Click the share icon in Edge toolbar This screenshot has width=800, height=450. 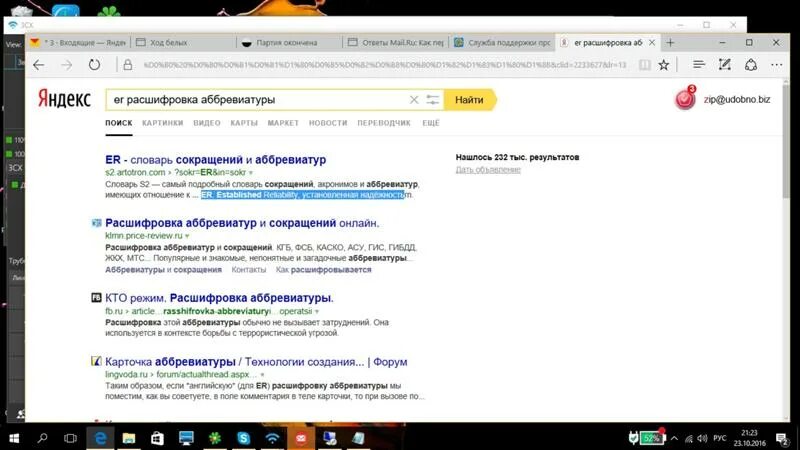click(x=751, y=64)
